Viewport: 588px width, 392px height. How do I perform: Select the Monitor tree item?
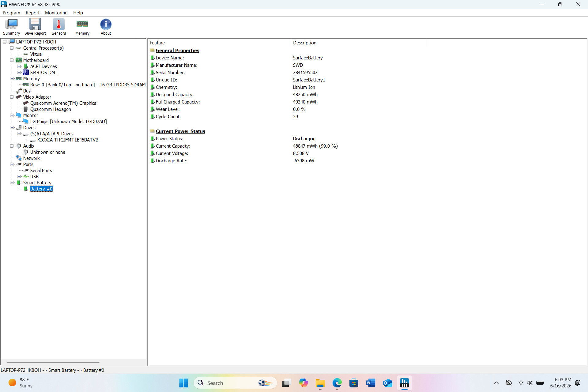click(x=31, y=115)
